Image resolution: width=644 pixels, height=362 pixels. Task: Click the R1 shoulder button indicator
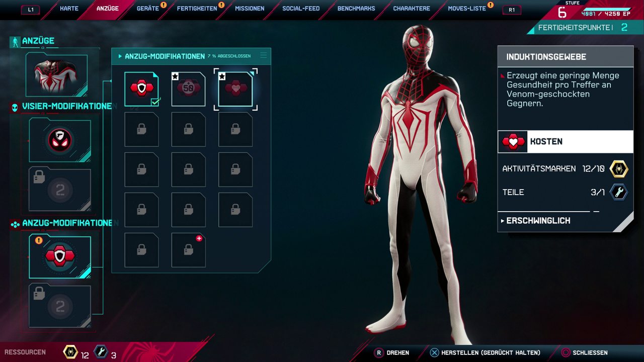(x=512, y=10)
